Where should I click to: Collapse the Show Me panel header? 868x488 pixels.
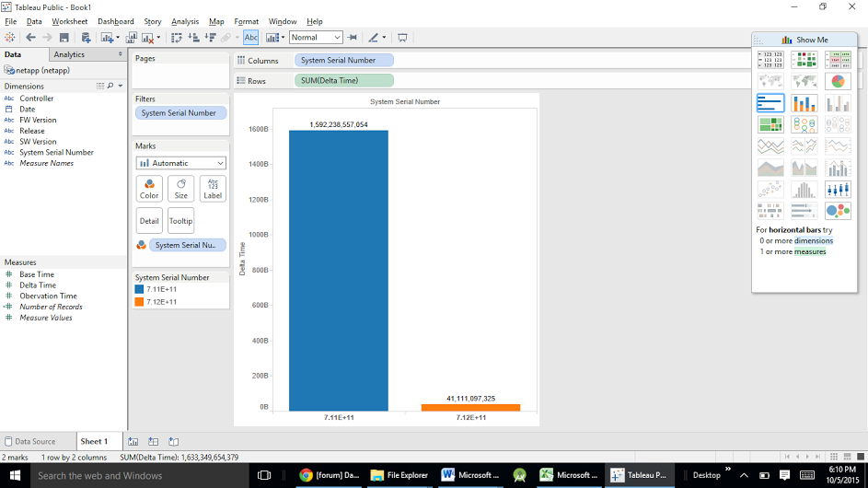pyautogui.click(x=804, y=40)
